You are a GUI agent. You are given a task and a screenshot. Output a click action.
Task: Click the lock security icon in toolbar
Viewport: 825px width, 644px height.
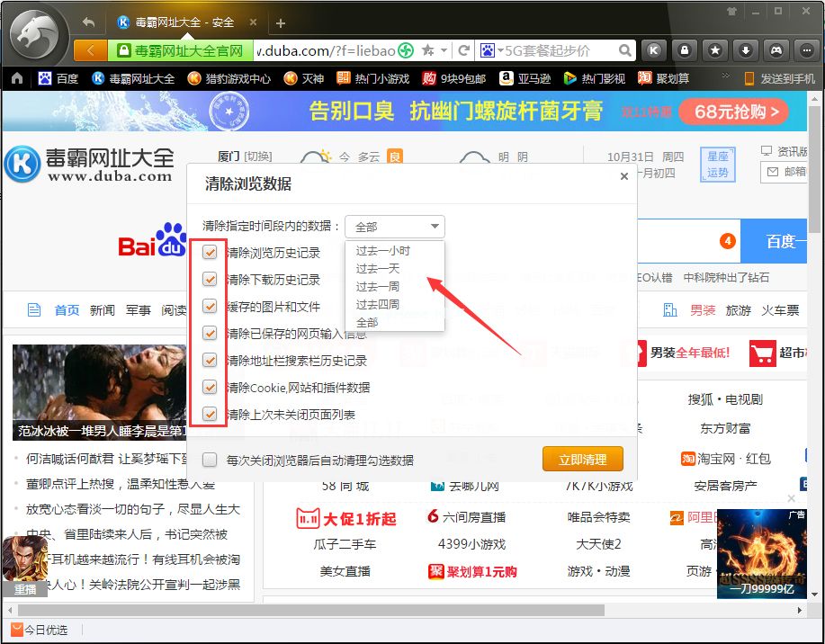[686, 50]
